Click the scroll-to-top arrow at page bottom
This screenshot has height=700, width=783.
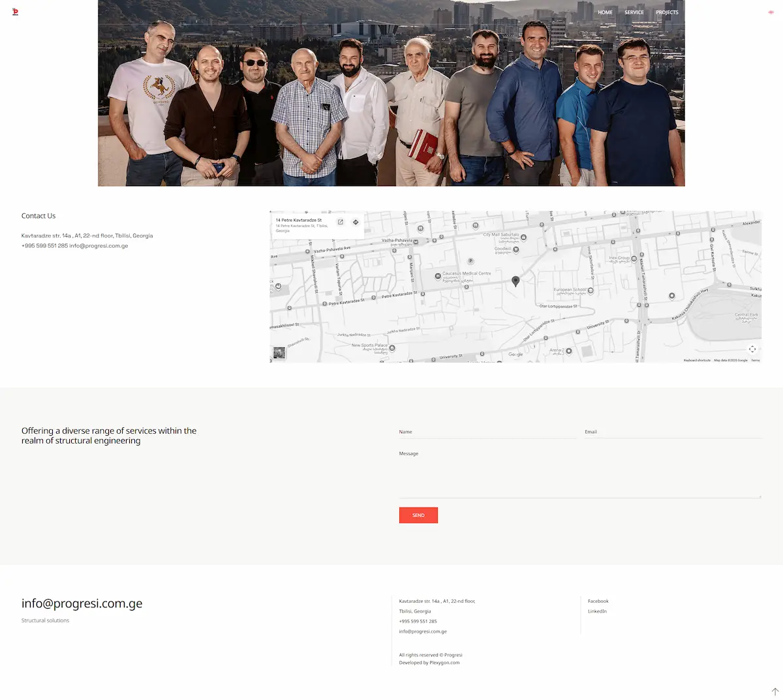[775, 692]
